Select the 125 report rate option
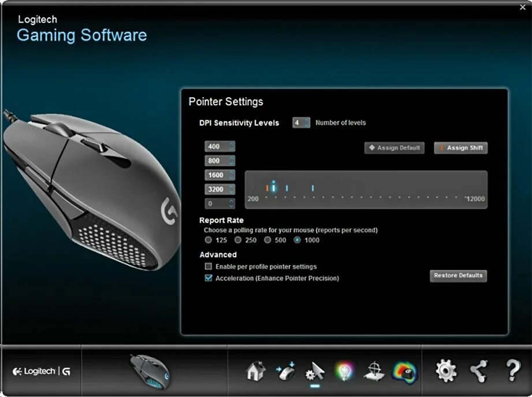This screenshot has height=397, width=532. click(x=209, y=240)
